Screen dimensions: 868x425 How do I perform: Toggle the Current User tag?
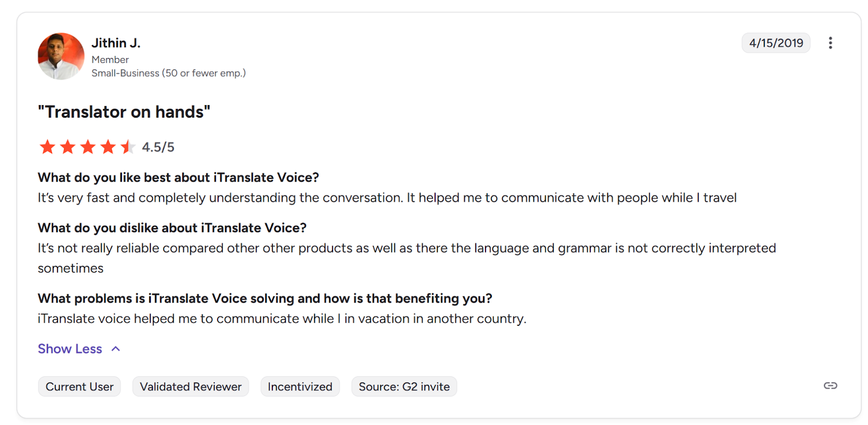click(x=79, y=386)
